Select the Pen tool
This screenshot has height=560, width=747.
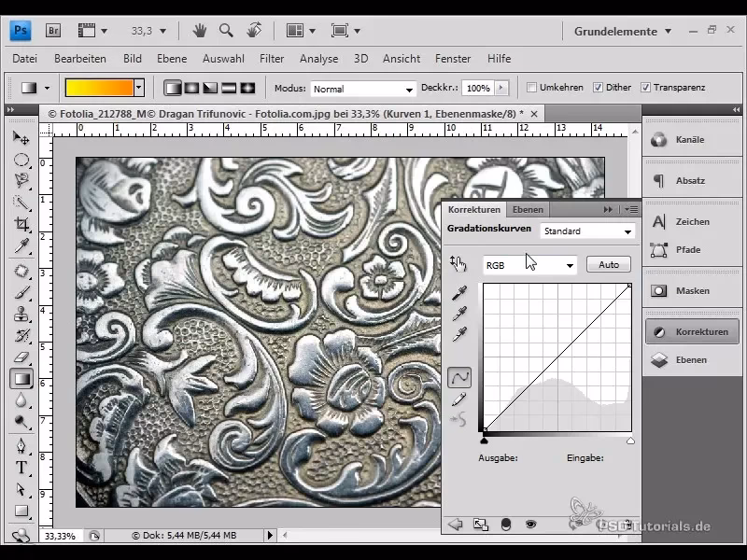coord(21,446)
